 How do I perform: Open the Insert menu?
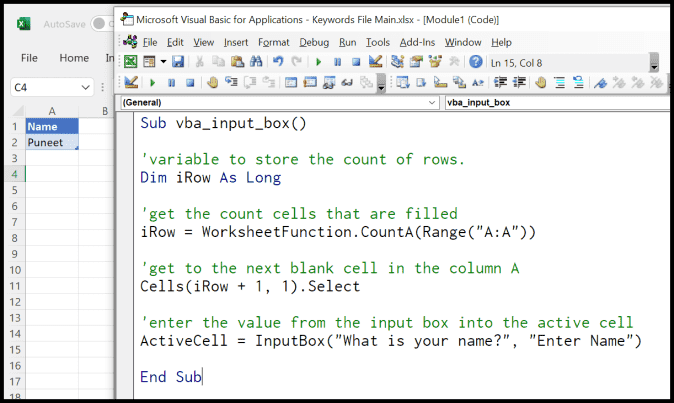(x=236, y=42)
